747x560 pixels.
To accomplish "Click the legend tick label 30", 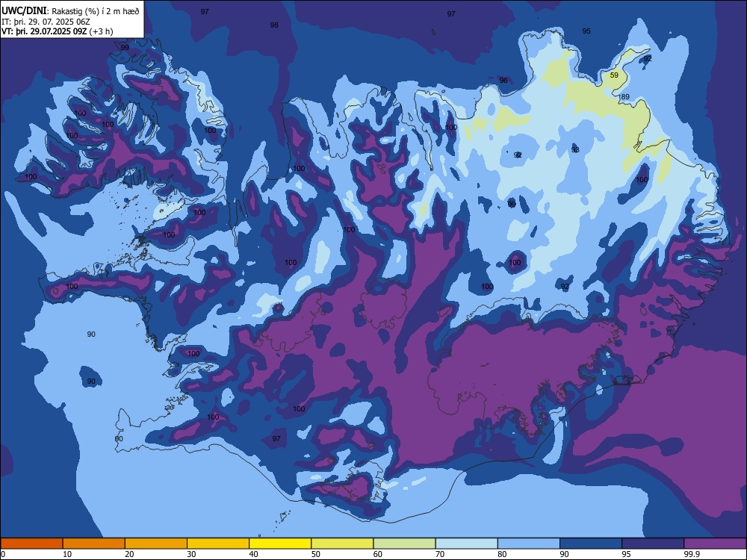I will click(191, 554).
